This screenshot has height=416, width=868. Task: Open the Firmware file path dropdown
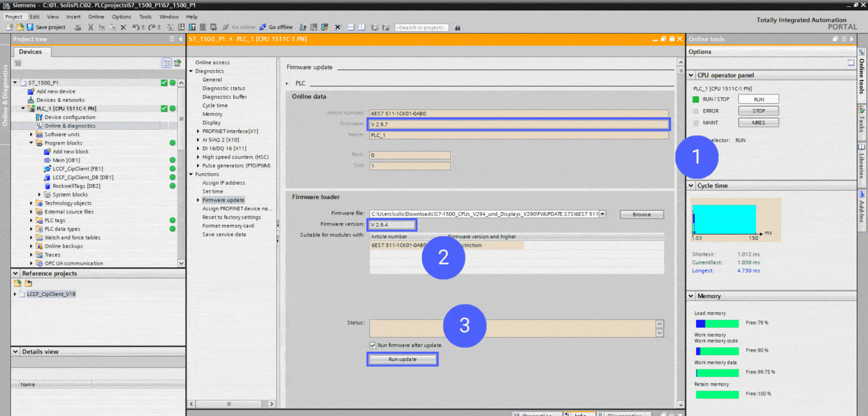602,214
